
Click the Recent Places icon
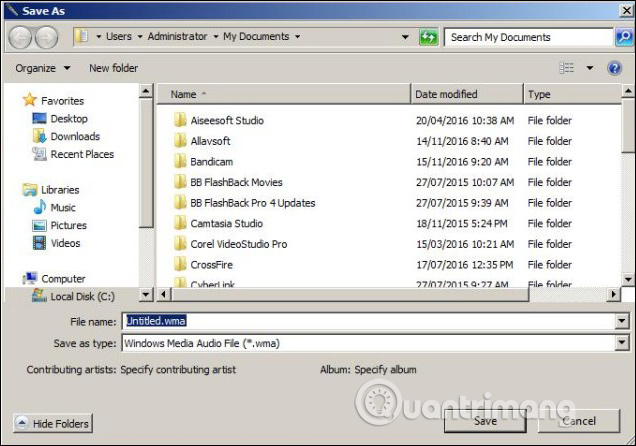39,154
